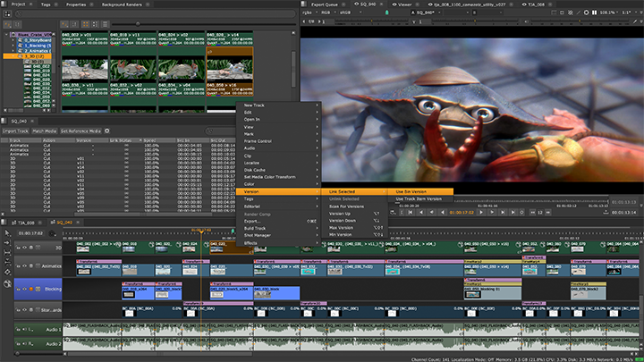Toggle visibility eye on Blocking track
This screenshot has width=644, height=362.
(x=24, y=290)
